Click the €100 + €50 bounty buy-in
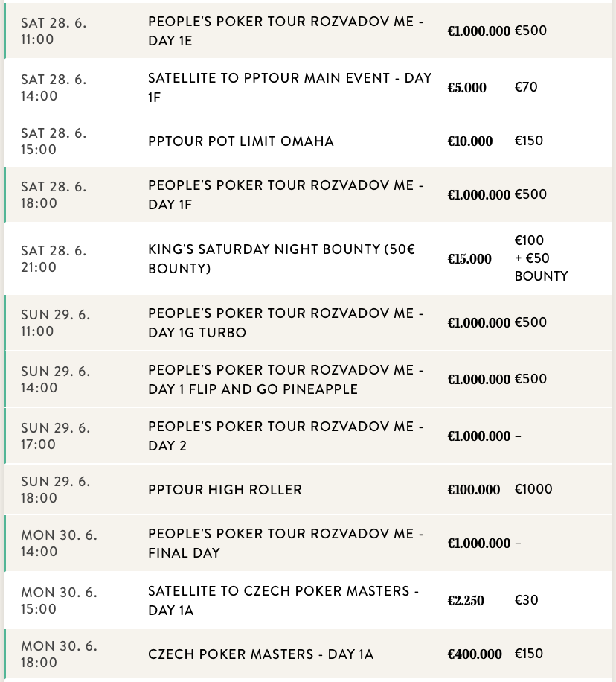616x682 pixels. 541,258
